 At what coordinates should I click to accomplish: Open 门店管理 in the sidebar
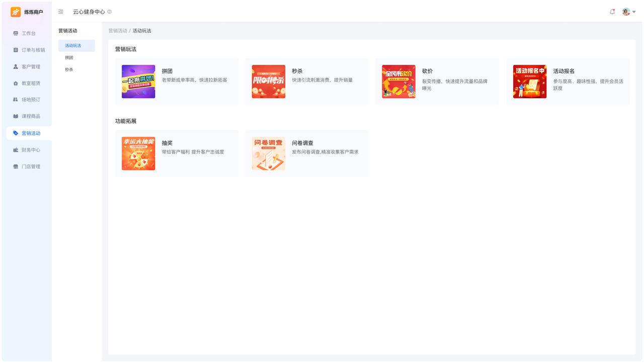click(x=31, y=166)
